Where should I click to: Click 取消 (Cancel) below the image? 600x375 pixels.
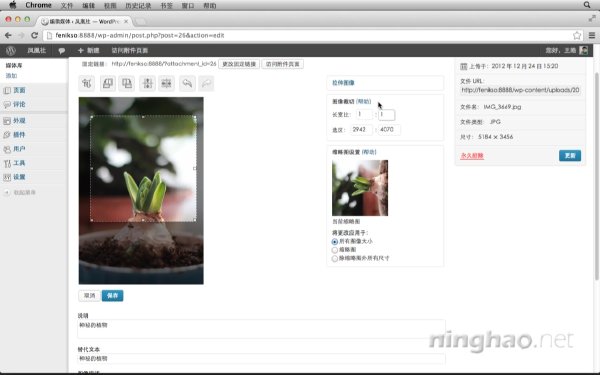(90, 295)
